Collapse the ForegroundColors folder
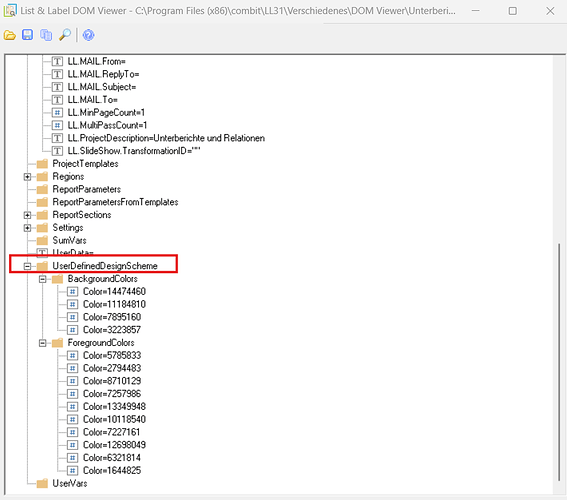Image resolution: width=567 pixels, height=500 pixels. (x=42, y=343)
